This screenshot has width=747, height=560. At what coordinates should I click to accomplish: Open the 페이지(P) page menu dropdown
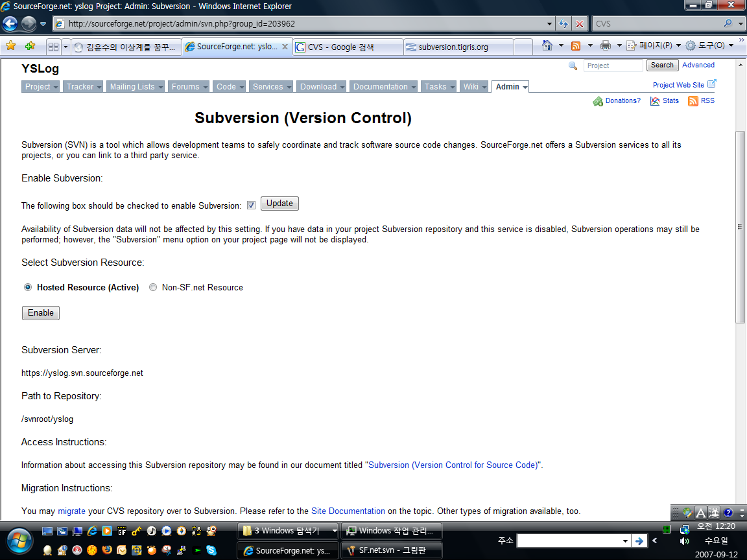pos(678,46)
